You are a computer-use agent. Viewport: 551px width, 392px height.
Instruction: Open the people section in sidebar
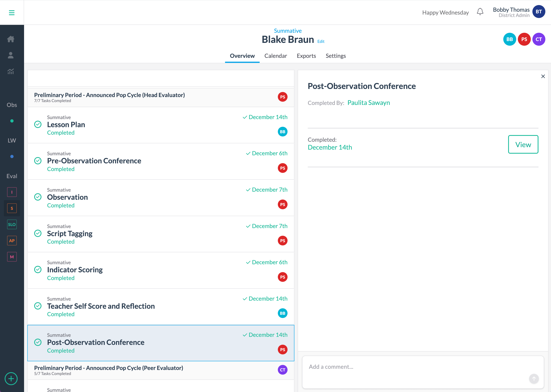[11, 55]
